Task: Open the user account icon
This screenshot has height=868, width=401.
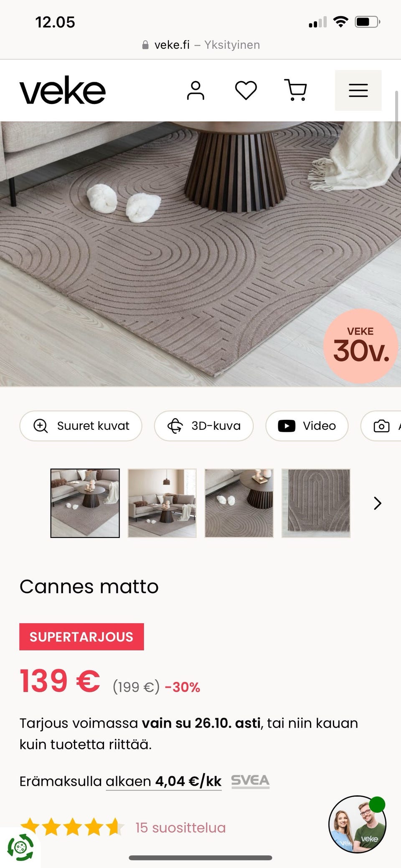Action: point(195,91)
